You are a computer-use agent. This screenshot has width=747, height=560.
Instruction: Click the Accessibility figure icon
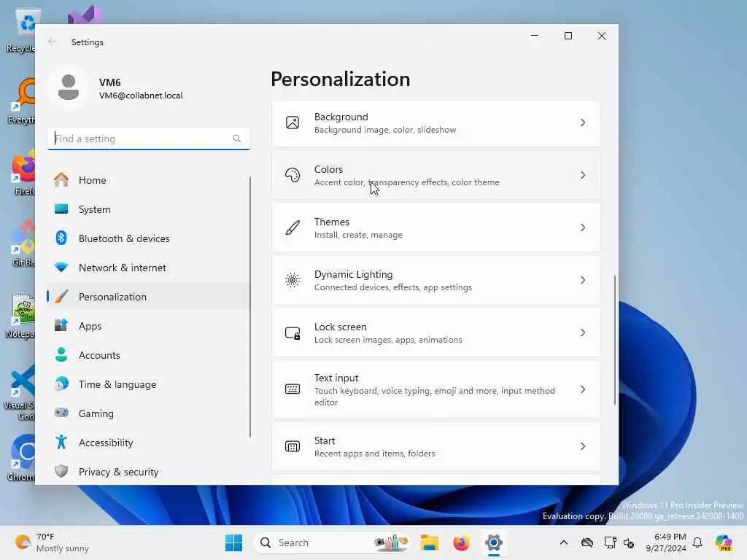tap(61, 442)
